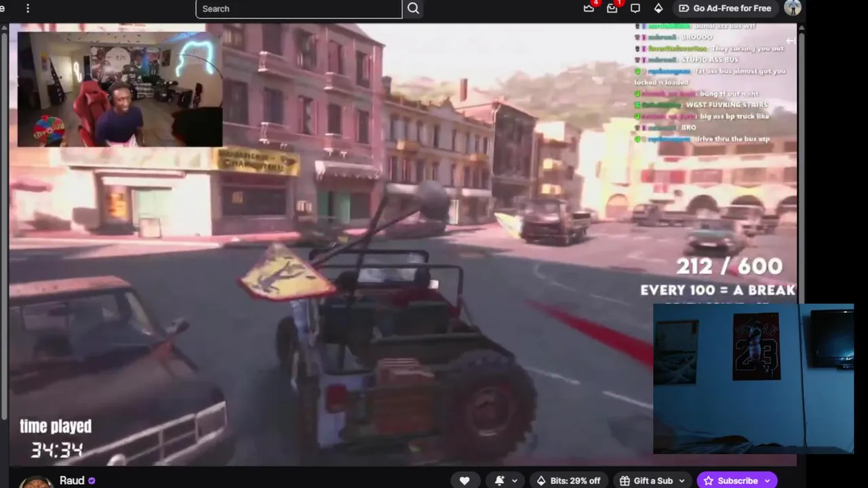Screen dimensions: 868x488
Task: Open the three-dot more menu in top bar
Action: point(28,8)
